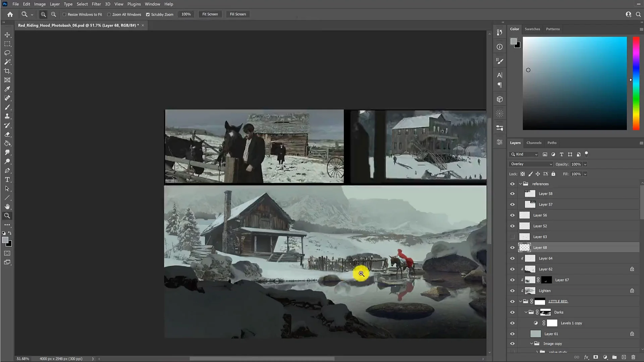This screenshot has width=644, height=362.
Task: Enable Zoom All Windows checkbox
Action: [109, 14]
